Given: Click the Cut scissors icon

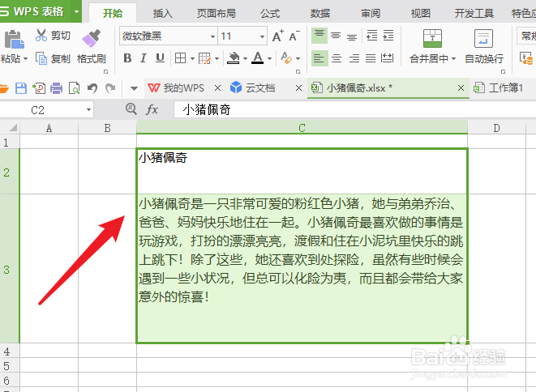Looking at the screenshot, I should [41, 35].
